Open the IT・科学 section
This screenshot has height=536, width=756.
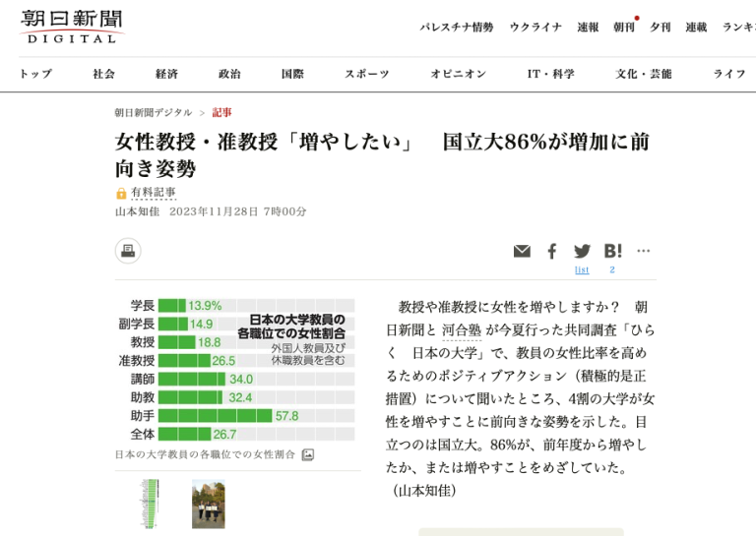point(550,74)
